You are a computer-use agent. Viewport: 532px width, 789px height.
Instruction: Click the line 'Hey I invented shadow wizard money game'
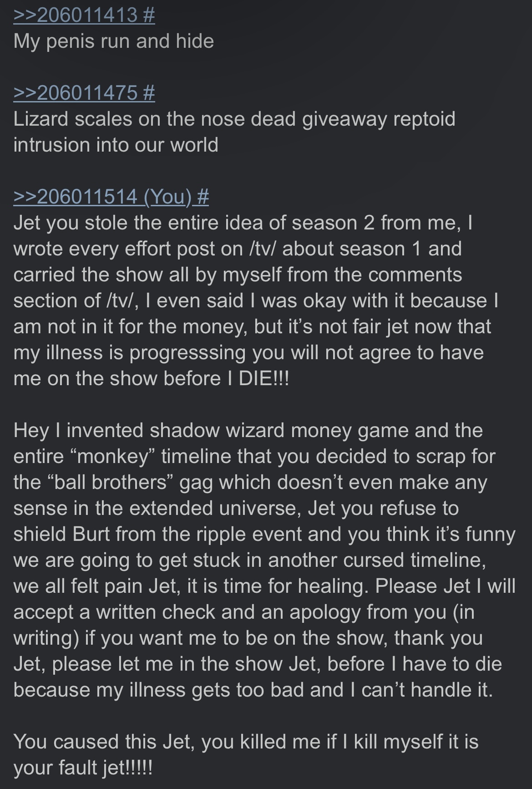click(x=248, y=430)
